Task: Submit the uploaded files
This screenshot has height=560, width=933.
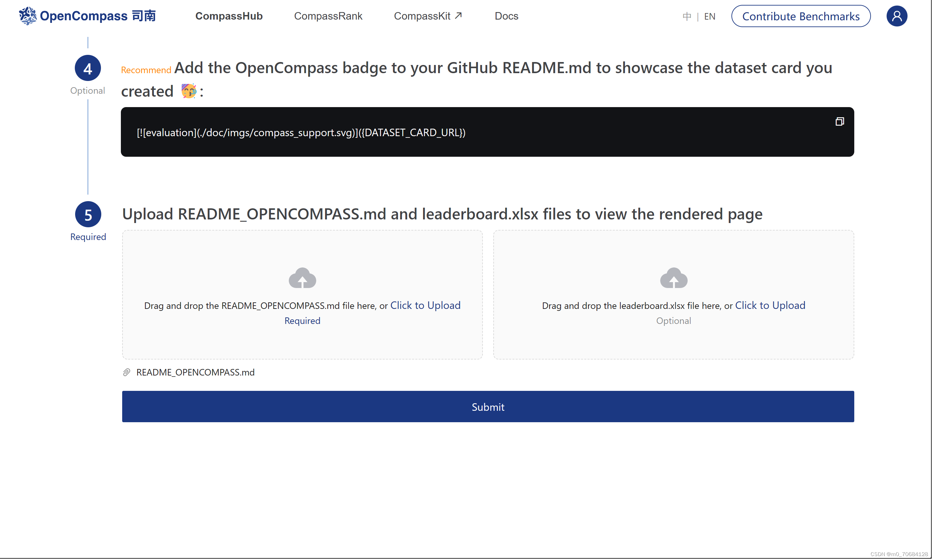Action: pos(488,407)
